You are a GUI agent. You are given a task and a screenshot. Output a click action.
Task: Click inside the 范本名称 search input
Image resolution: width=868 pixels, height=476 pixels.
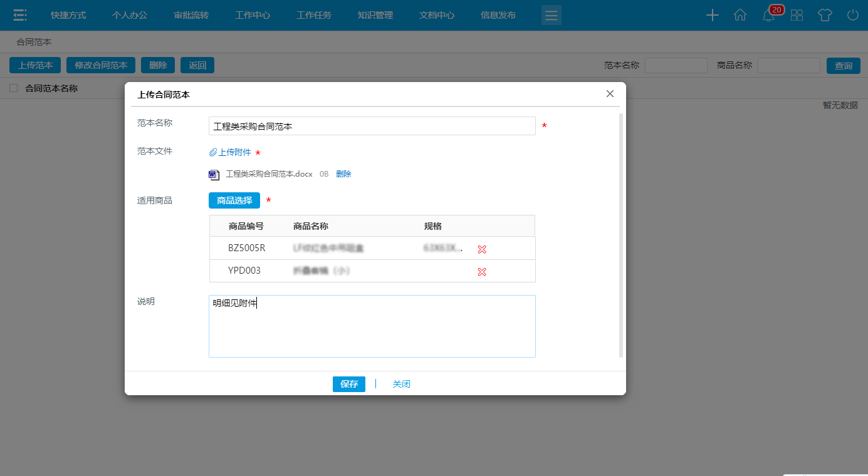point(676,65)
